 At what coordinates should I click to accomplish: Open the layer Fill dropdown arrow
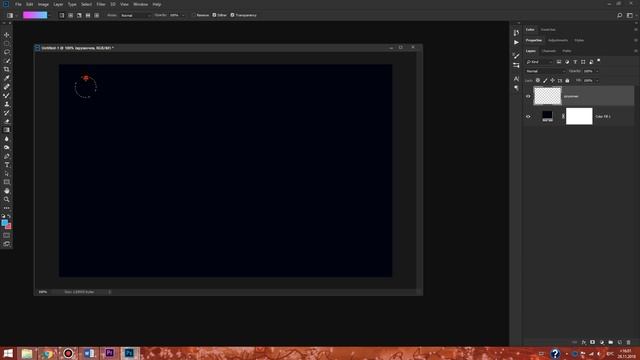(597, 80)
